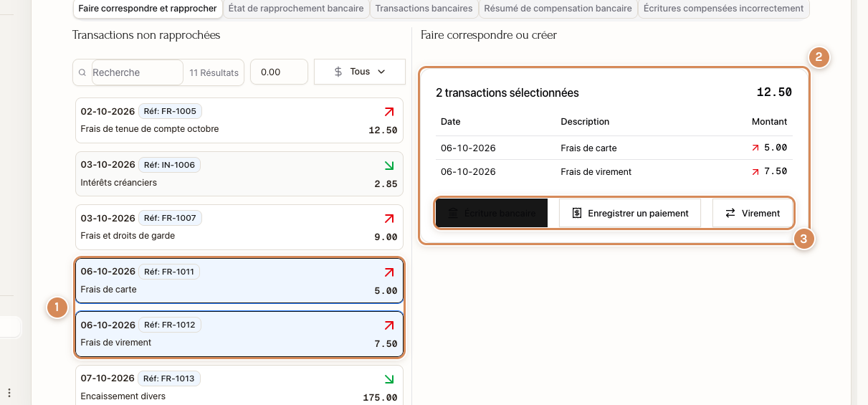Switch to État de rapprochement bancaire tab

(x=297, y=9)
